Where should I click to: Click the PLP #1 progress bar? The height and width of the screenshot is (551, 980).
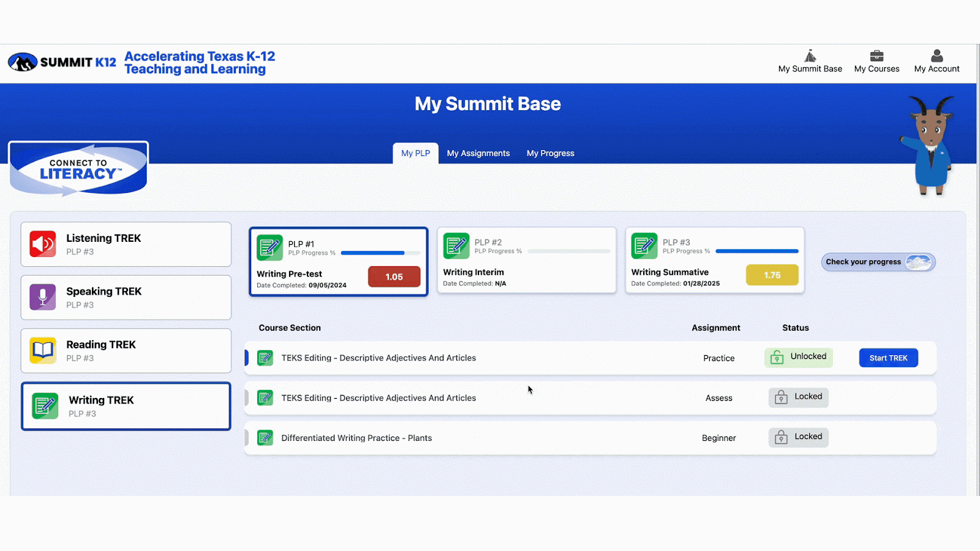click(x=380, y=253)
